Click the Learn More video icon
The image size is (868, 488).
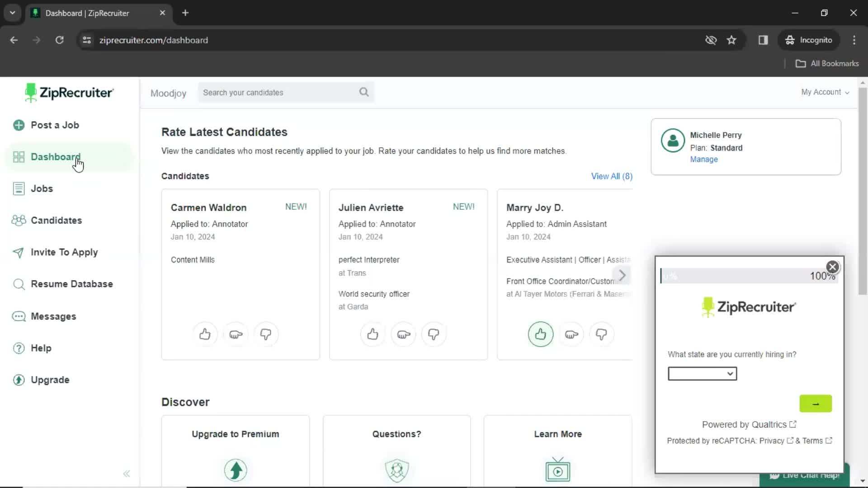point(558,469)
